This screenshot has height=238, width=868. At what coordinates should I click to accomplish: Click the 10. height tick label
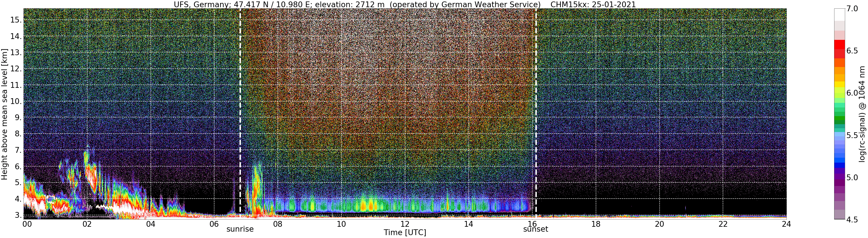16,101
